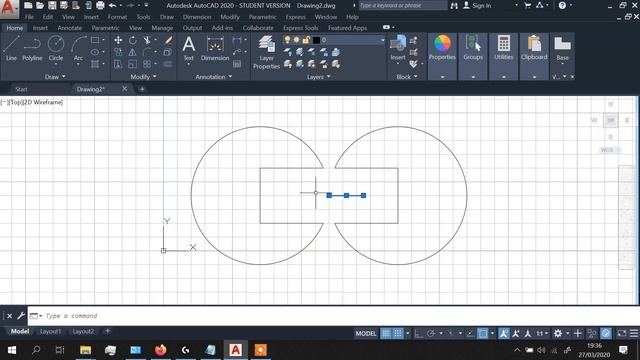The width and height of the screenshot is (640, 360).
Task: Select the Fillet tool
Action: 147,52
